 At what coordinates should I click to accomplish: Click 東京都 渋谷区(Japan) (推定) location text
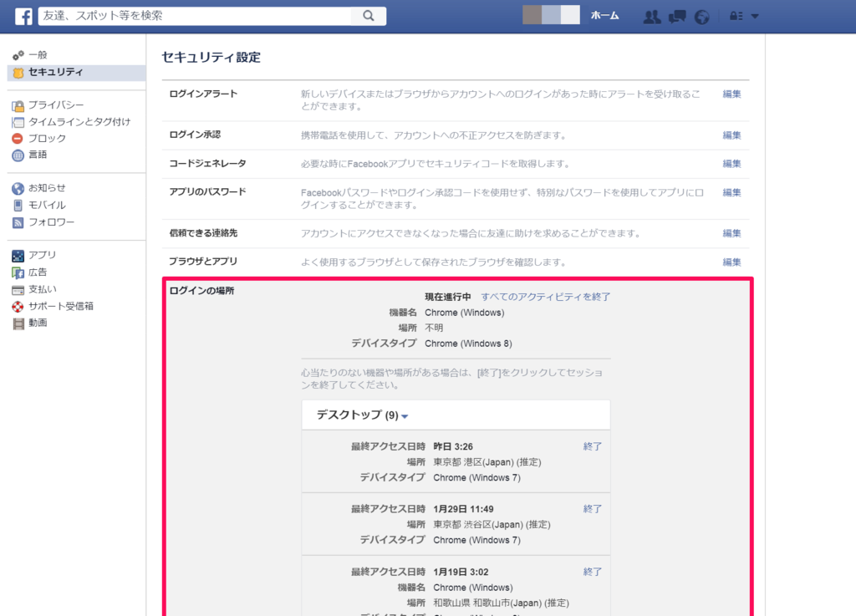pos(492,525)
